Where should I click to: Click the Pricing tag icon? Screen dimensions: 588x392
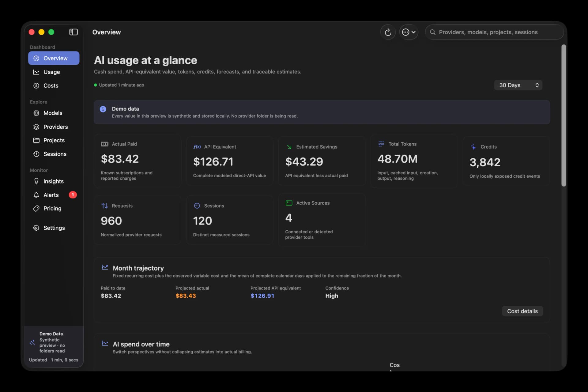pos(36,209)
